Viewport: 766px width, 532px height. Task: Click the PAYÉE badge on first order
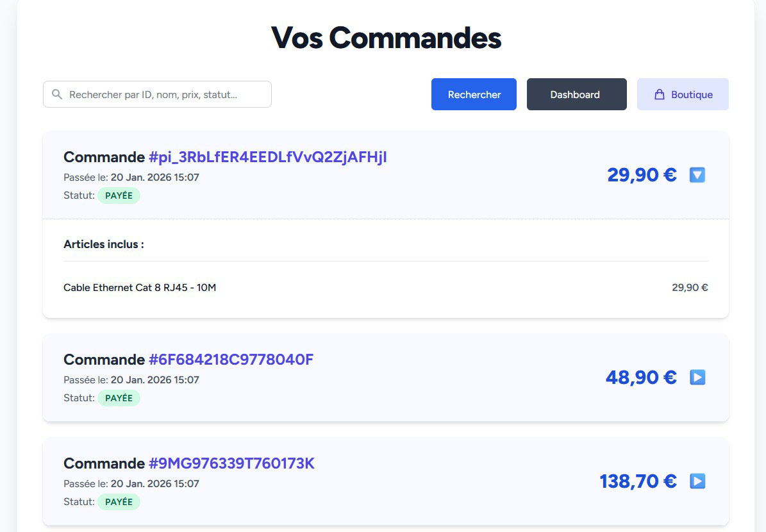[x=119, y=195]
